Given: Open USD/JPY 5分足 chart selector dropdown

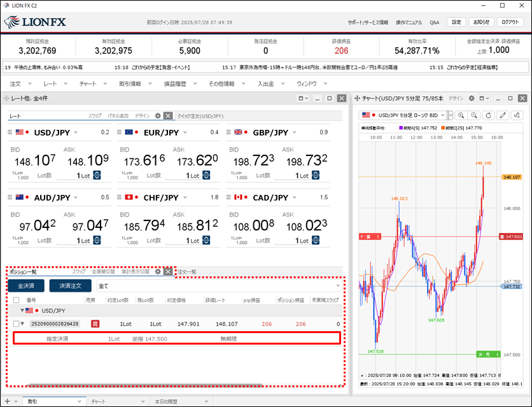Looking at the screenshot, I should [451, 115].
